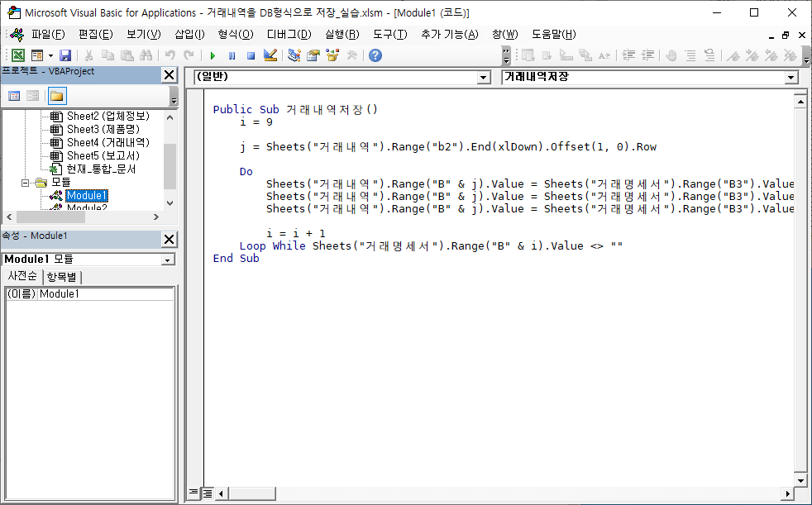The width and height of the screenshot is (812, 505).
Task: Collapse the 모듈 folder in project tree
Action: [x=25, y=183]
